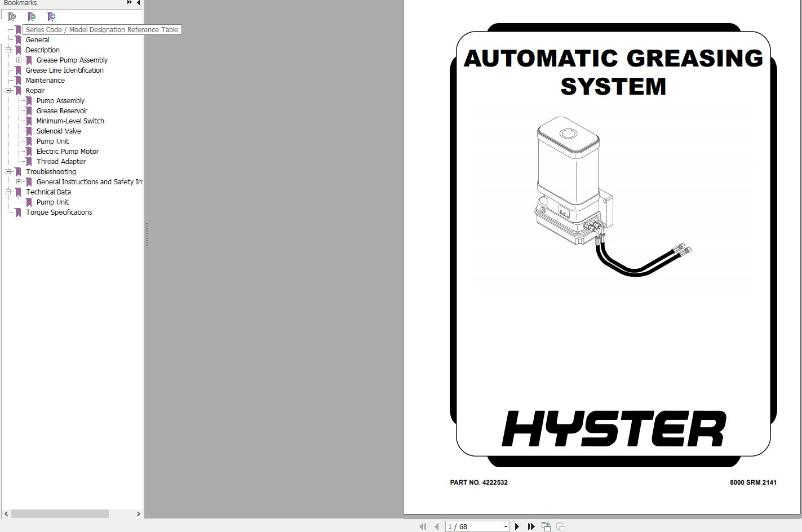
Task: Click the previous view icon
Action: coord(546,526)
